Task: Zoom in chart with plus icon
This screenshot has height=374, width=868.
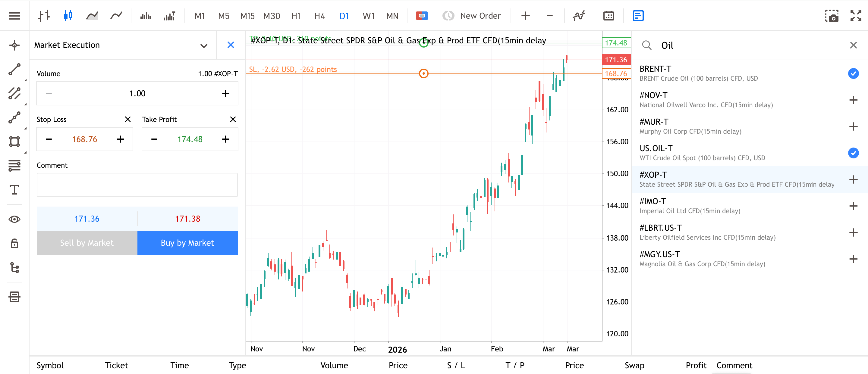Action: (525, 16)
